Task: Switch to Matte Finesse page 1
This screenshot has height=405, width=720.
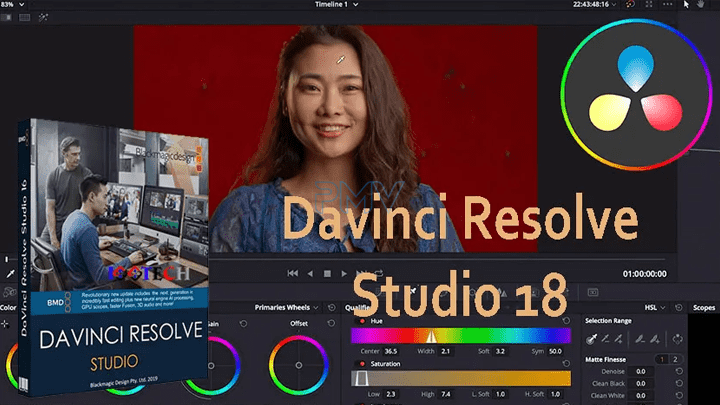Action: 662,360
